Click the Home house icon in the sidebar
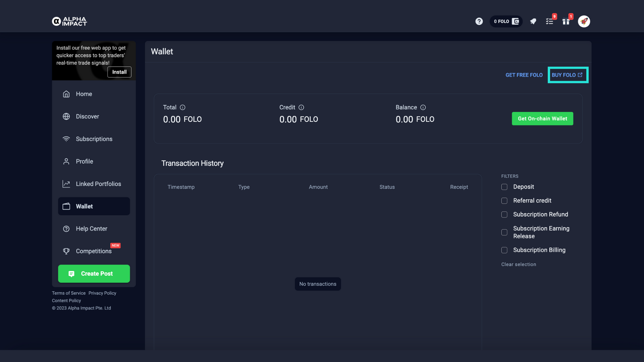This screenshot has height=362, width=644. [x=66, y=94]
